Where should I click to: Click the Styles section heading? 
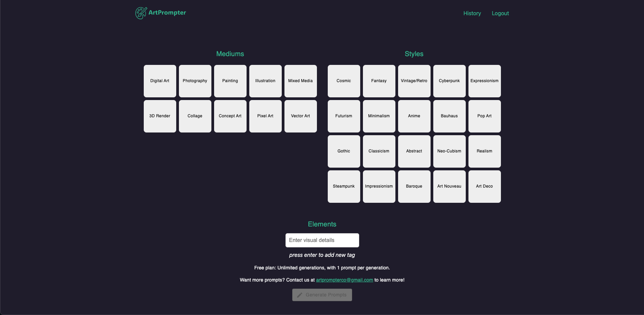[414, 54]
